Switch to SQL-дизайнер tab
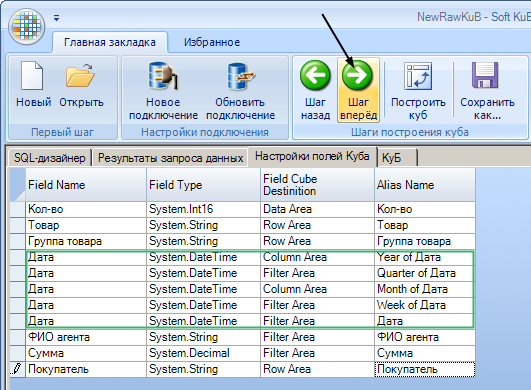 click(50, 158)
